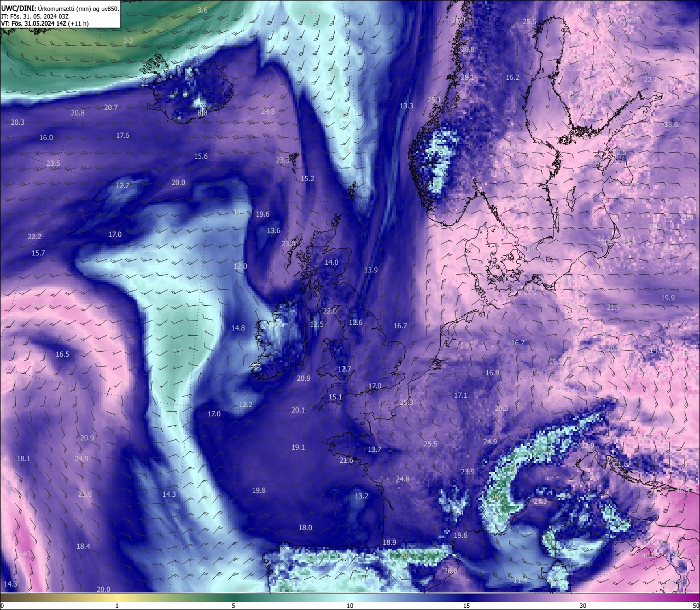Click the color scale tick label 0
700x610 pixels.
pos(2,606)
